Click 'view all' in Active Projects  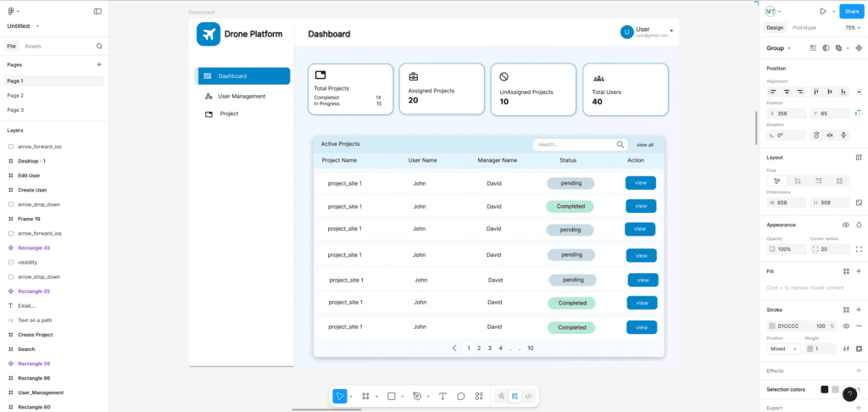(x=645, y=145)
